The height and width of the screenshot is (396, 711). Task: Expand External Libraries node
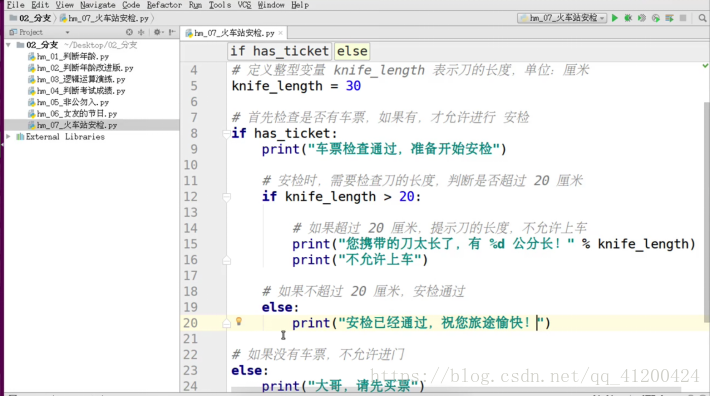click(8, 137)
